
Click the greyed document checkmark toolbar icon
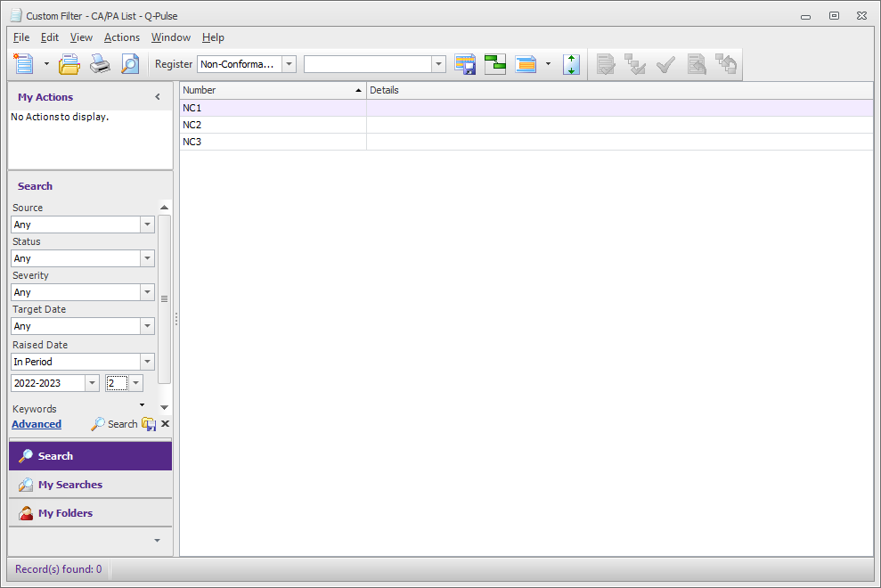[606, 64]
